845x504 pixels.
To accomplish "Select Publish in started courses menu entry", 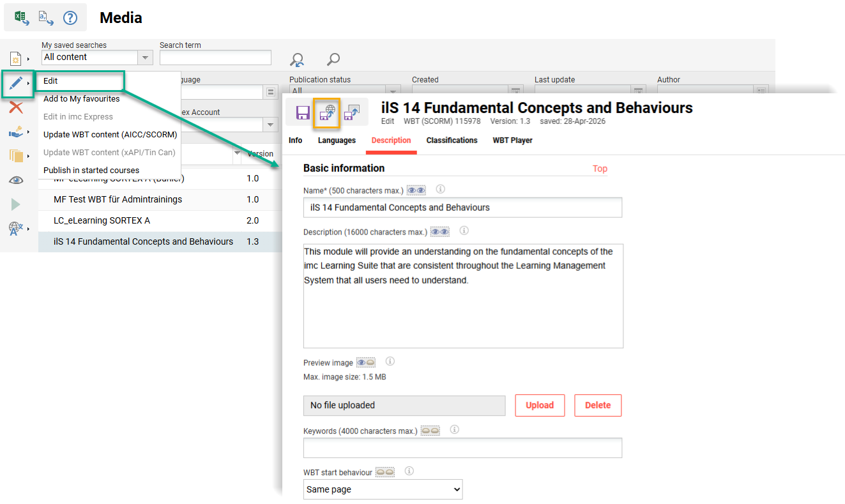I will point(91,170).
